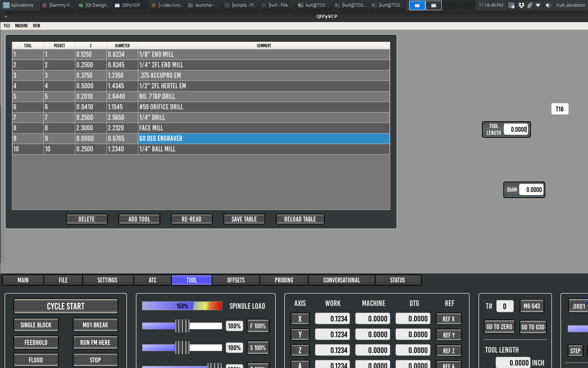The image size is (588, 368).
Task: Click the M6 G43 button
Action: [x=532, y=306]
